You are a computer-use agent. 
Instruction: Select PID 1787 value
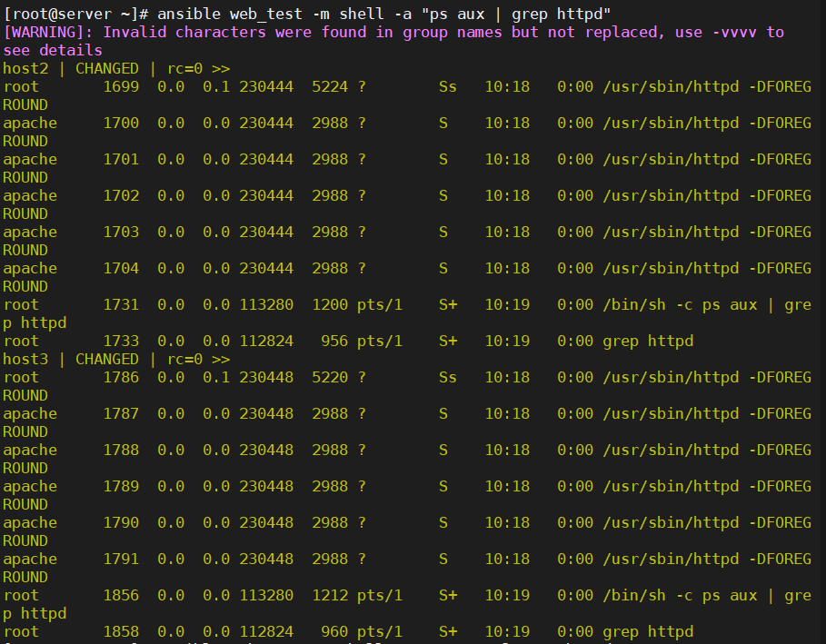tap(121, 414)
